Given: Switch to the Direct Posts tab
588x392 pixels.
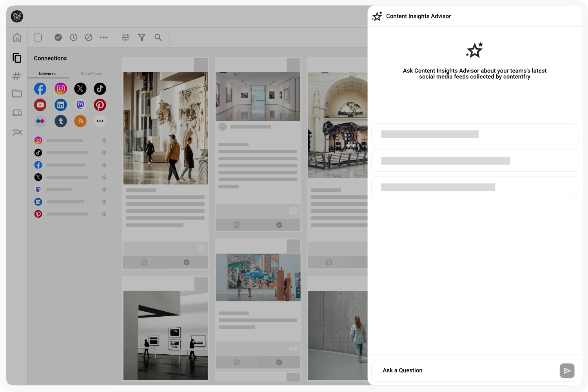Looking at the screenshot, I should coord(91,74).
